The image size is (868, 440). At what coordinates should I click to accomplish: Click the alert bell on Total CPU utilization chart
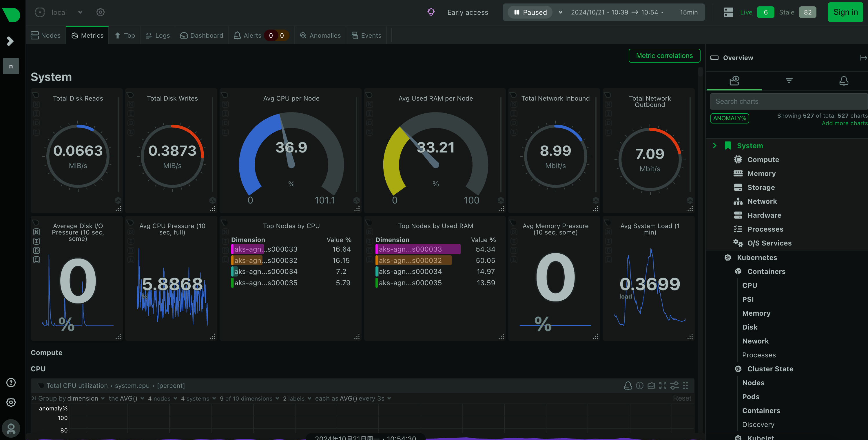[628, 386]
